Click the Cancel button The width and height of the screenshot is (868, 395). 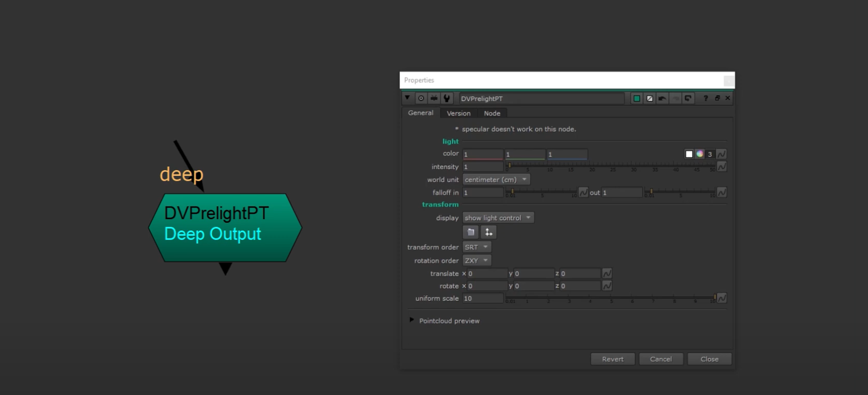(661, 359)
